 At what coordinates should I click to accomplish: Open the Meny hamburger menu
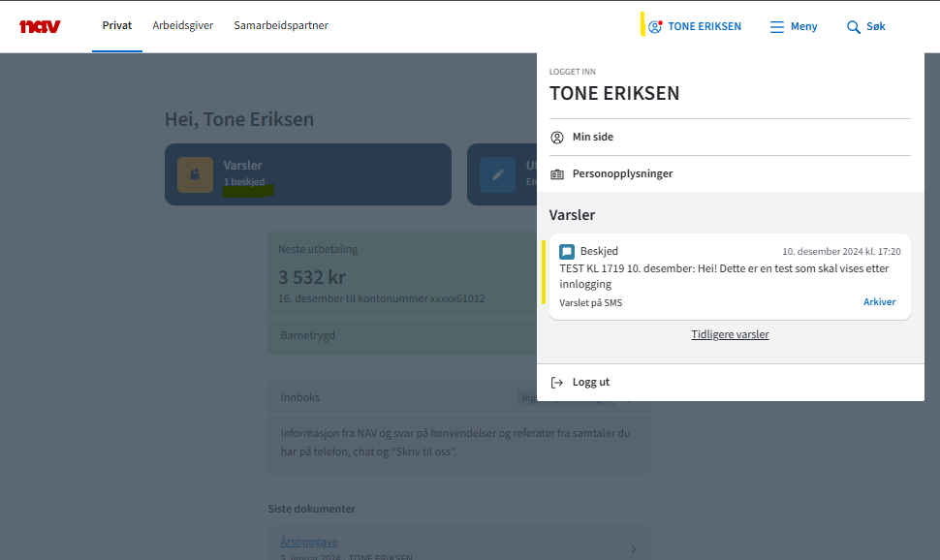[794, 26]
